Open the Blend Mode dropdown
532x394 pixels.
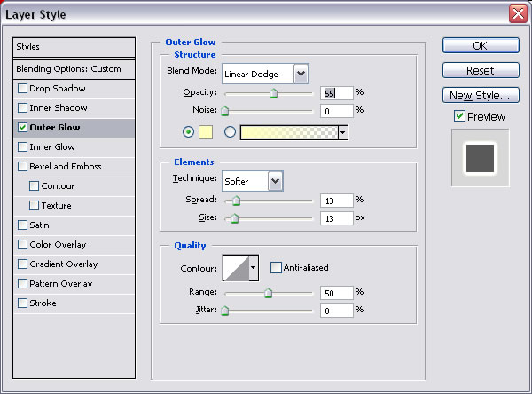point(301,74)
